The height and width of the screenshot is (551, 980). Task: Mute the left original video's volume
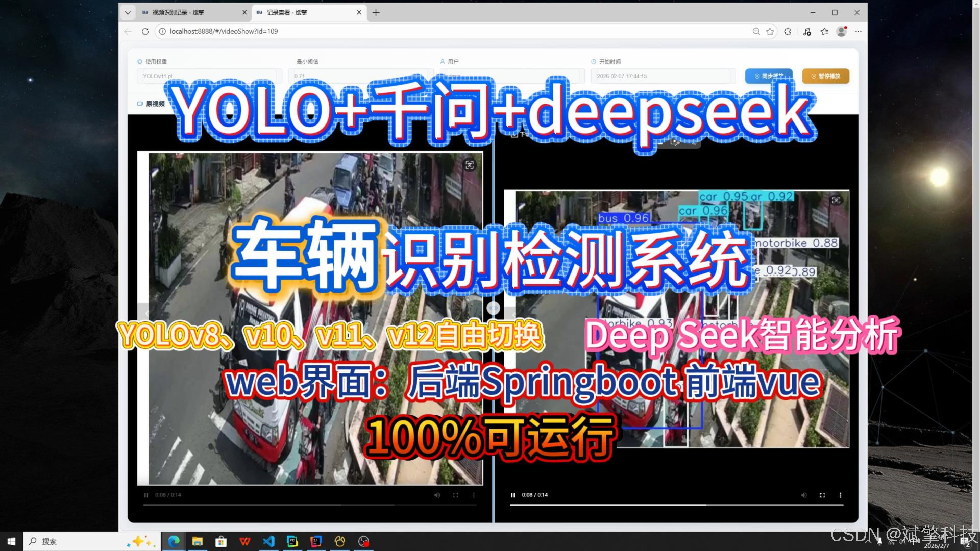pyautogui.click(x=437, y=495)
